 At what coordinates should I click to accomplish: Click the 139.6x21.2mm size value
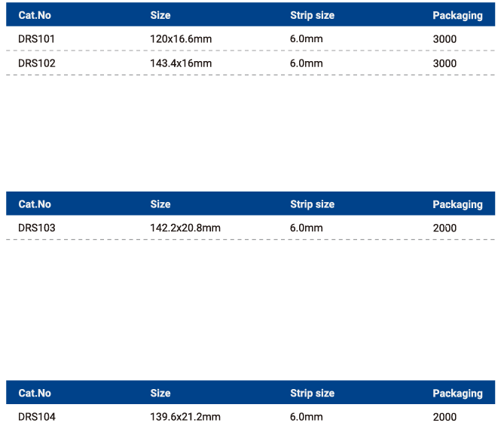pos(185,417)
